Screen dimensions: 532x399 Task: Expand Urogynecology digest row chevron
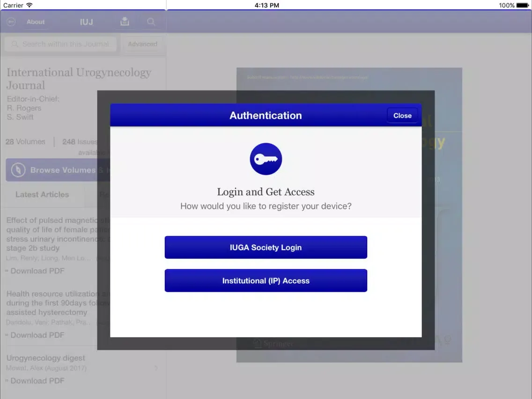156,368
